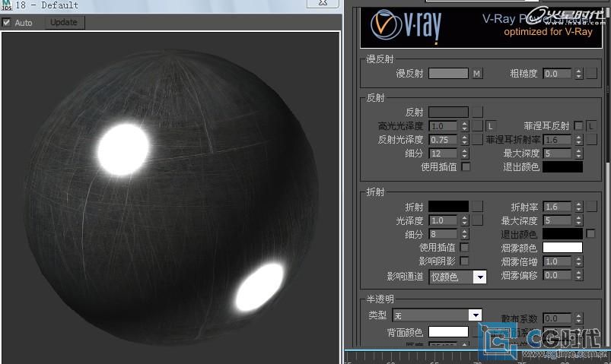Screen dimensions: 611x364
Task: Enable refraction 使用插值 checkbox
Action: [x=464, y=247]
